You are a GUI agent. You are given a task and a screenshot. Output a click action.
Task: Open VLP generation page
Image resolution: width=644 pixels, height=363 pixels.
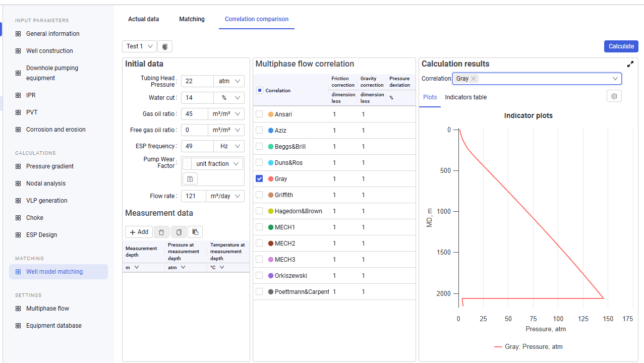[46, 201]
